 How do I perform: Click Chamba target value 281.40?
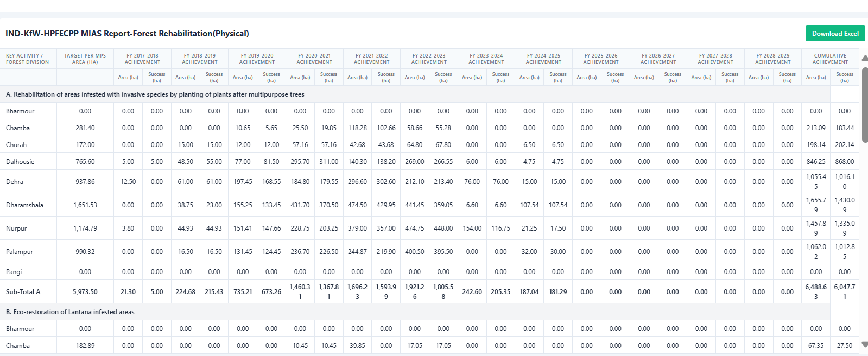85,128
